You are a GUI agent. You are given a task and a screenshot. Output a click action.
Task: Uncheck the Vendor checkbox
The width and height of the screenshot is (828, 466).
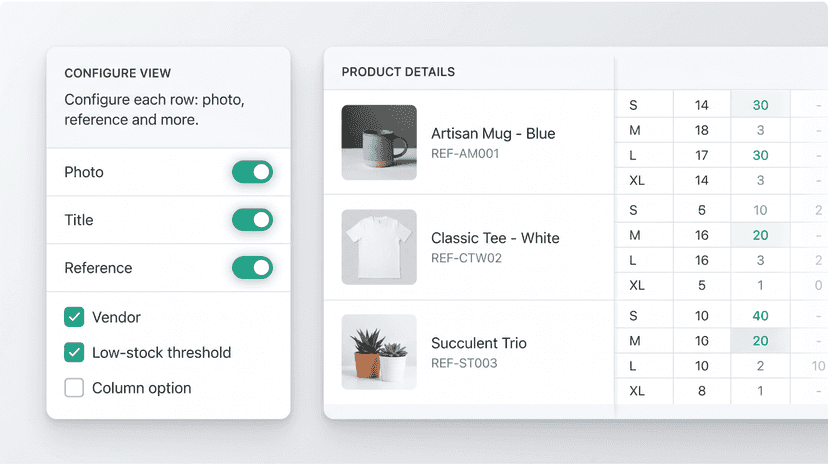pos(74,317)
